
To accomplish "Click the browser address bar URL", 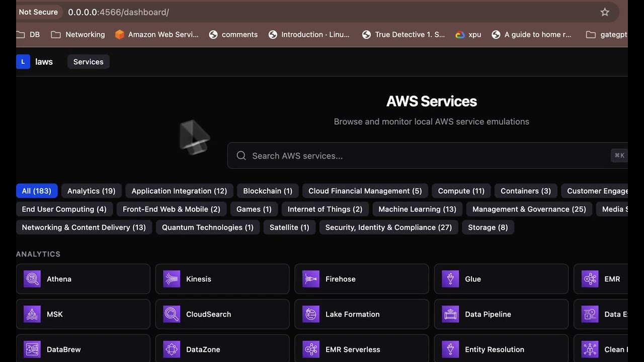I will 119,12.
